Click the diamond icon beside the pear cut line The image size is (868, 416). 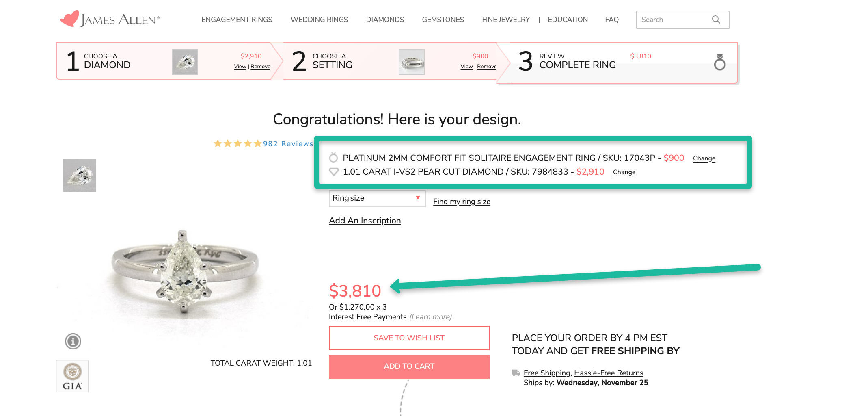334,172
